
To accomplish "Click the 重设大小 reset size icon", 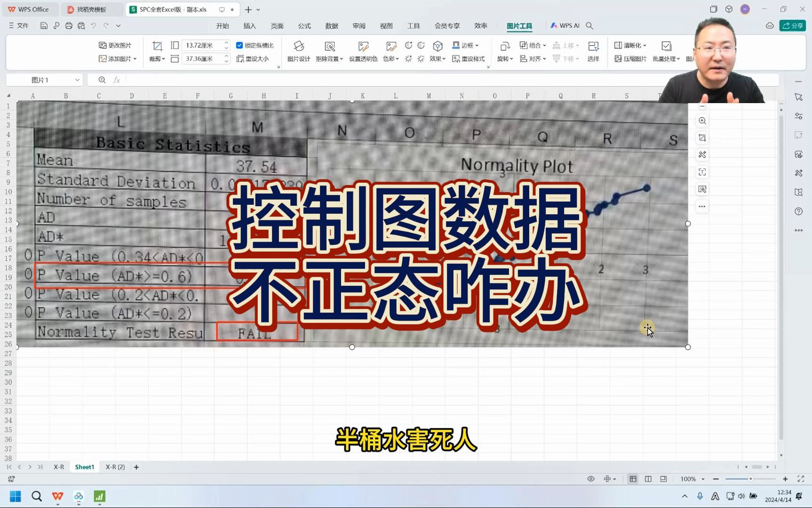I will pyautogui.click(x=254, y=58).
